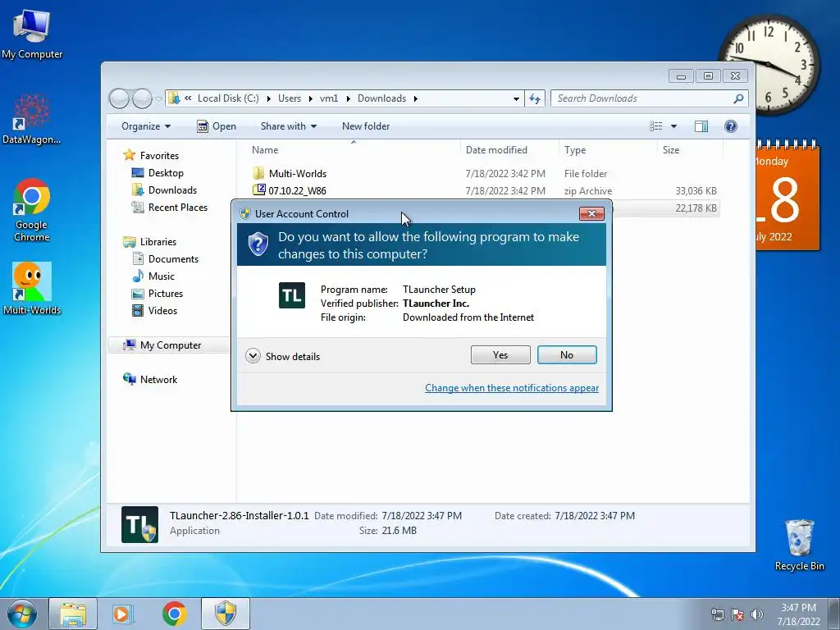Sort by the Name column header

pyautogui.click(x=353, y=150)
